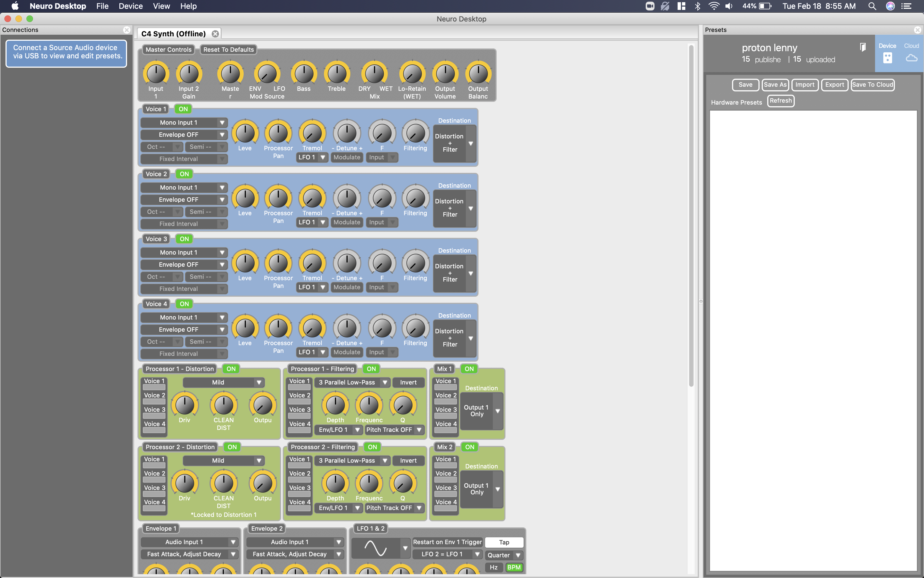Screen dimensions: 924x578
Task: Switch presets view to Device
Action: click(x=887, y=53)
